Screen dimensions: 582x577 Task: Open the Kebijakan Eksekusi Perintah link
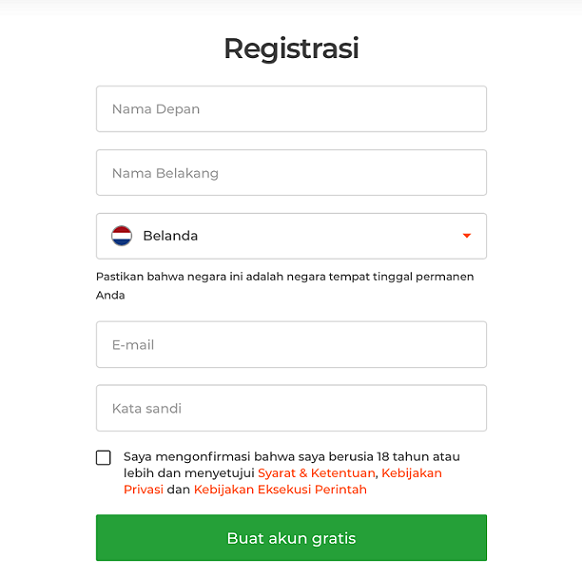pos(280,490)
